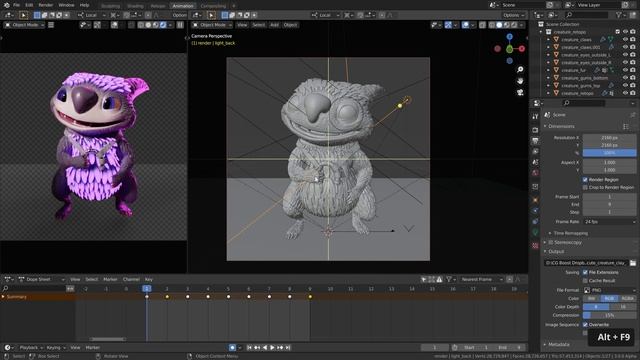The image size is (640, 360).
Task: Click the output path folder browse icon
Action: click(x=633, y=263)
